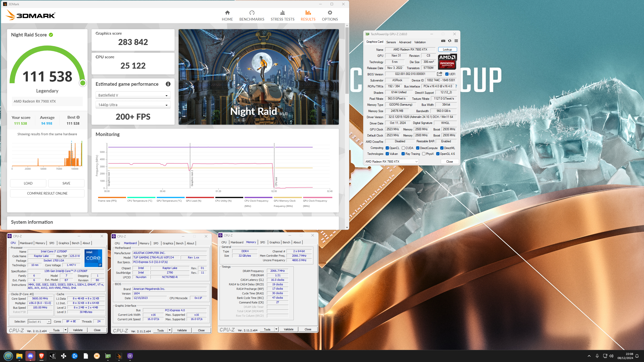Toggle the Vulkan checkbox in GPU-Z

(387, 154)
